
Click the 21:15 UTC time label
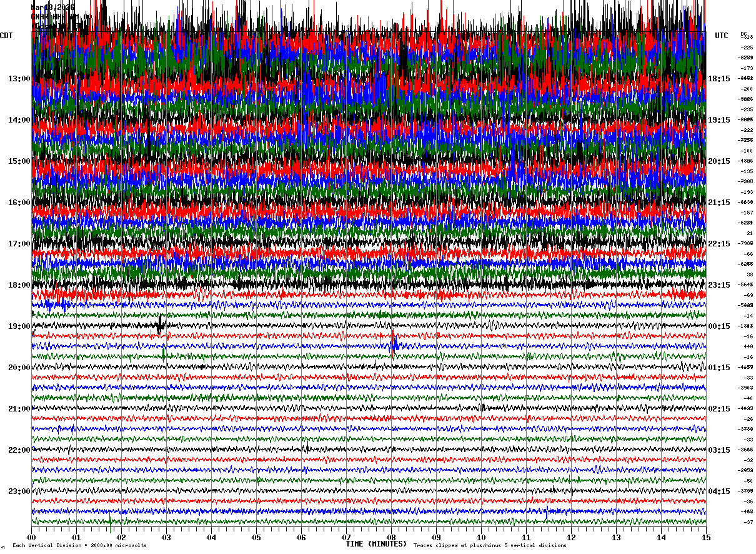[719, 203]
